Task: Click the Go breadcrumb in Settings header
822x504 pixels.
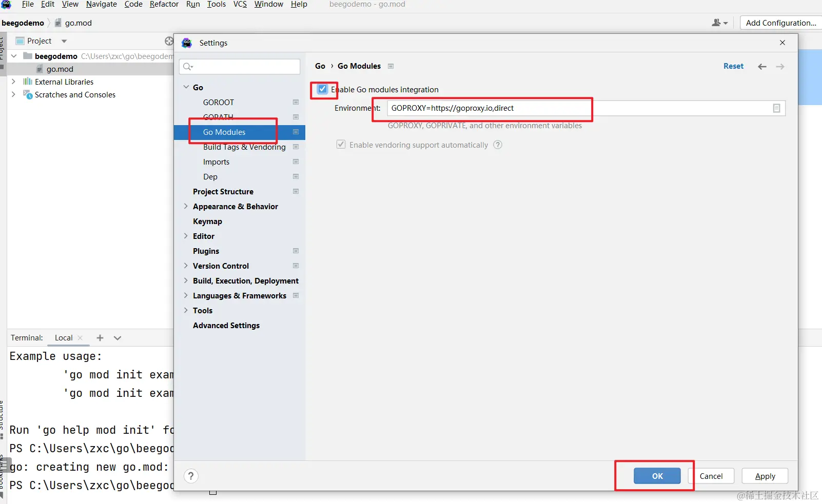Action: (320, 66)
